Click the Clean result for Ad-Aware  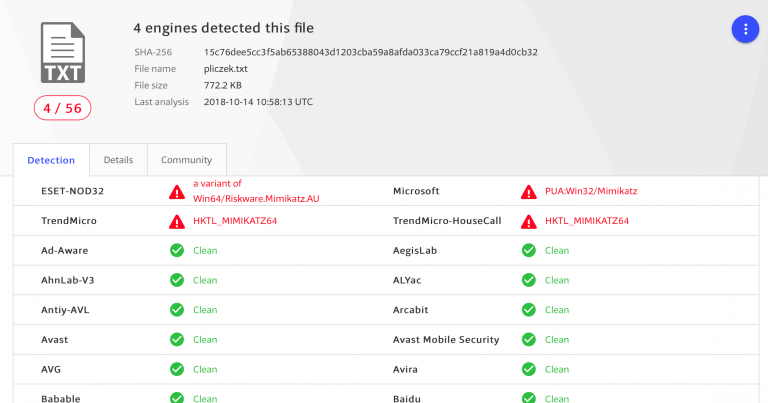205,250
